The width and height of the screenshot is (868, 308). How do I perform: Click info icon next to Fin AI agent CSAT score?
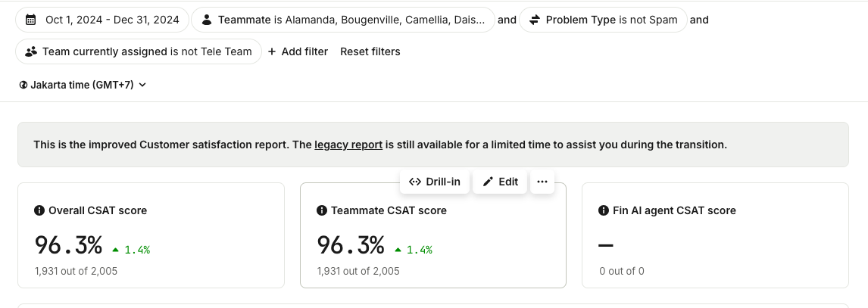tap(604, 210)
